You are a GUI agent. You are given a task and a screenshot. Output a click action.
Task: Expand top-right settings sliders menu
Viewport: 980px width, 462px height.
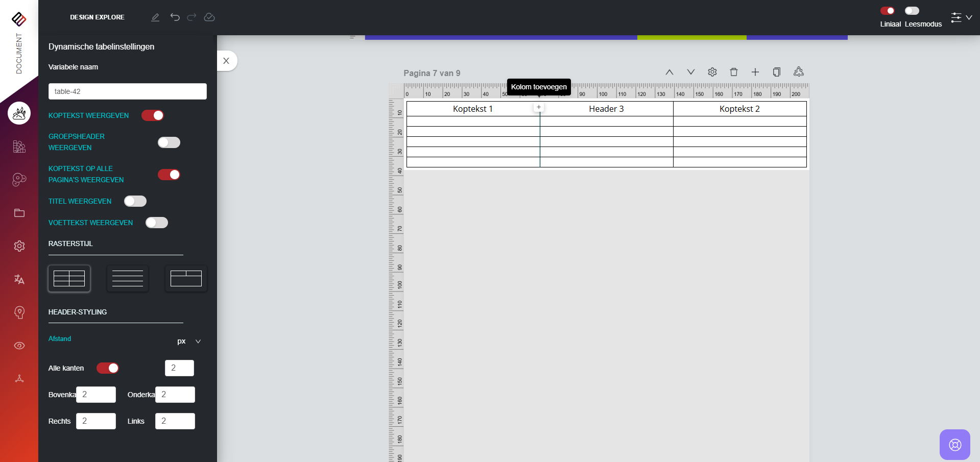click(961, 17)
